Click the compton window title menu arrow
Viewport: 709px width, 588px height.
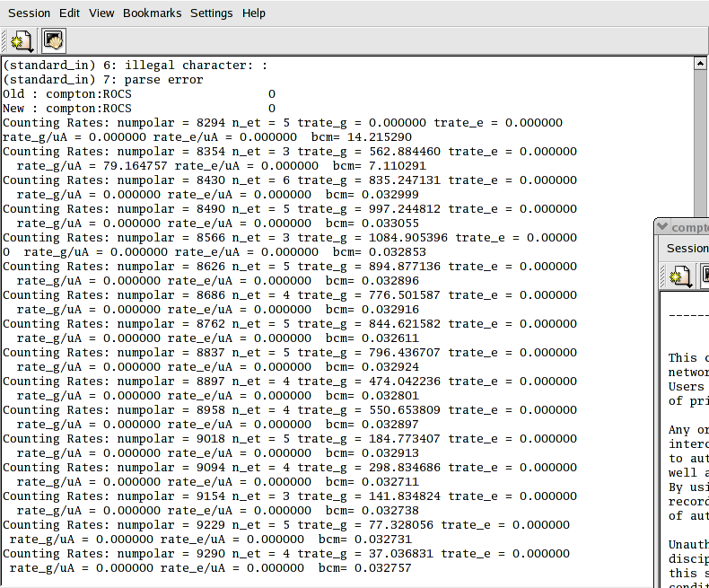[662, 226]
